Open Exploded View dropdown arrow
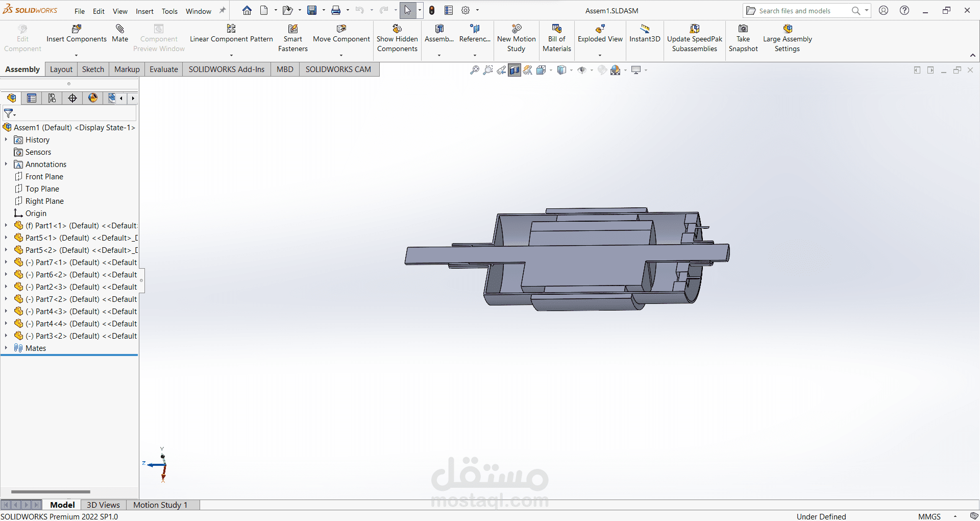The height and width of the screenshot is (521, 980). pyautogui.click(x=600, y=55)
